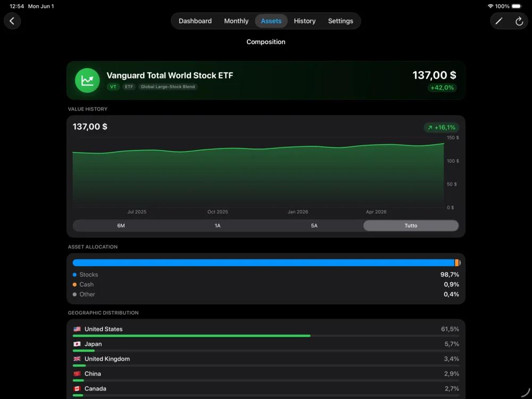Tap the Apr 2026 axis label
This screenshot has width=532, height=399.
click(376, 212)
